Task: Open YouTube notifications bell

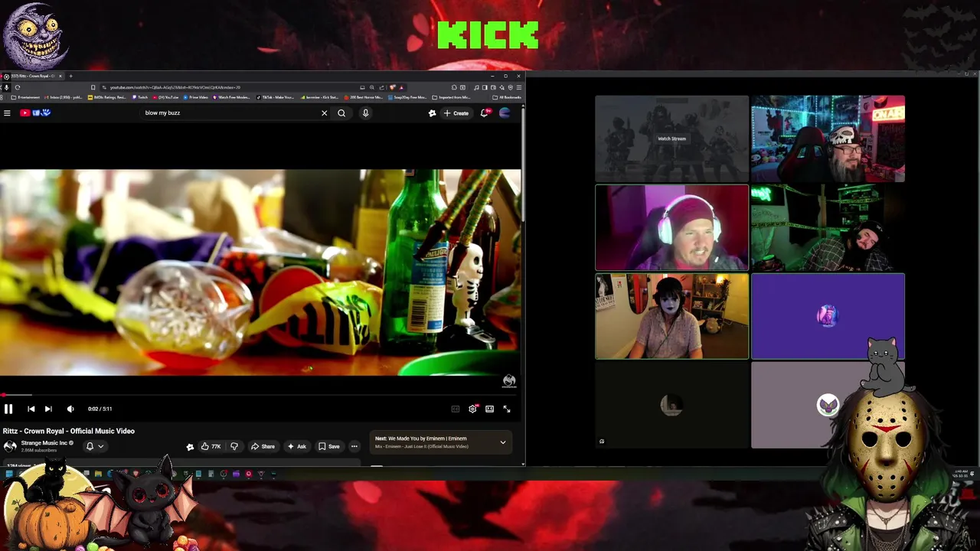Action: [484, 113]
